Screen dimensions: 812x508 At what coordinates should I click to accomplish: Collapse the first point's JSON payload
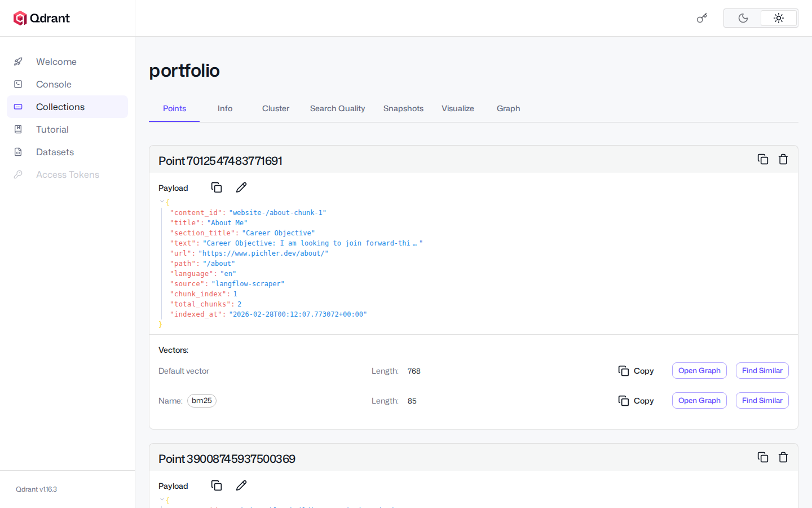(162, 202)
